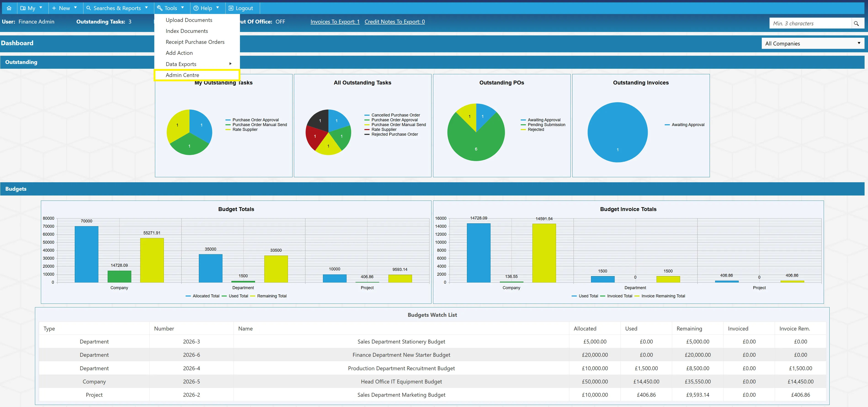This screenshot has height=407, width=868.
Task: Click the Searches & Reports magnifier icon
Action: click(89, 8)
